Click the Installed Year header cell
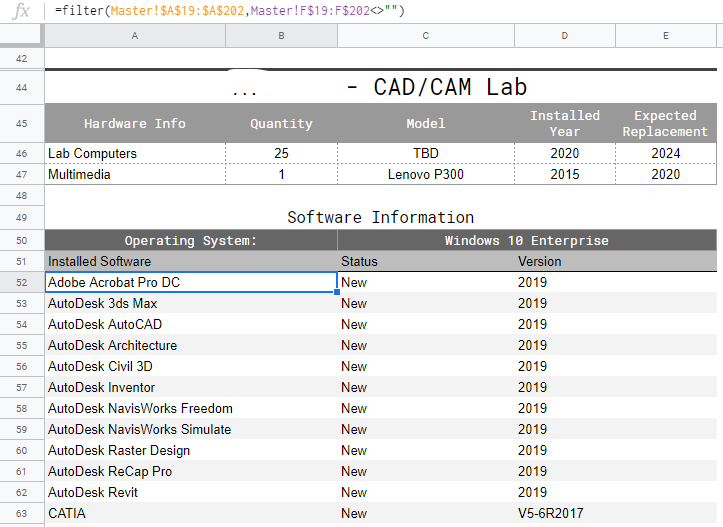 pos(565,124)
